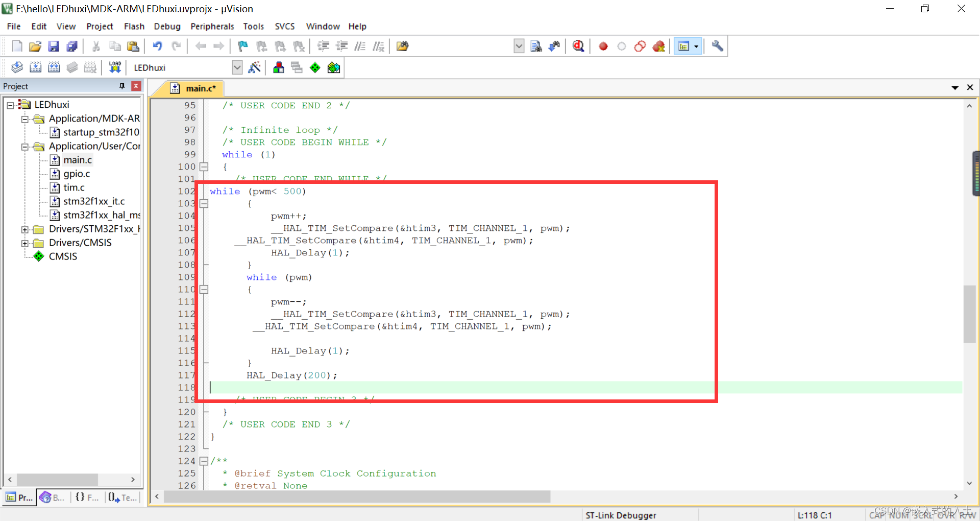The width and height of the screenshot is (980, 521).
Task: Click the horizontal editor scrollbar thumb
Action: coord(357,496)
